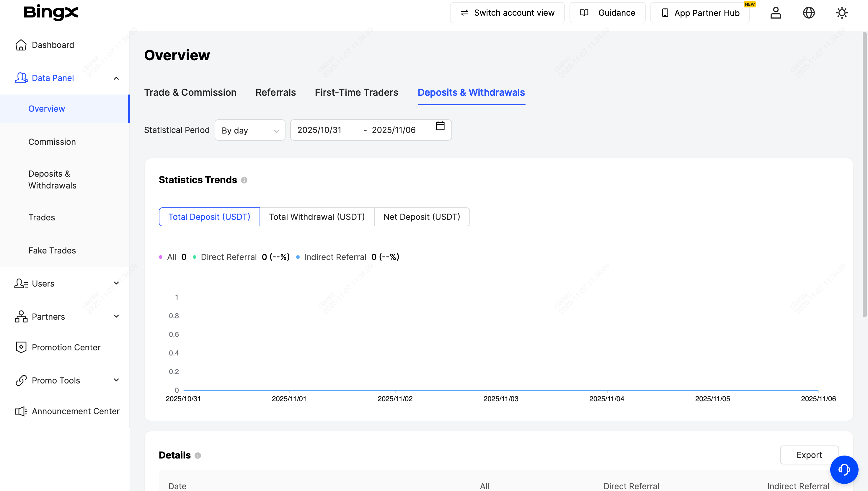Open the customer support headset bubble
Screen dimensions: 868x491
844,469
